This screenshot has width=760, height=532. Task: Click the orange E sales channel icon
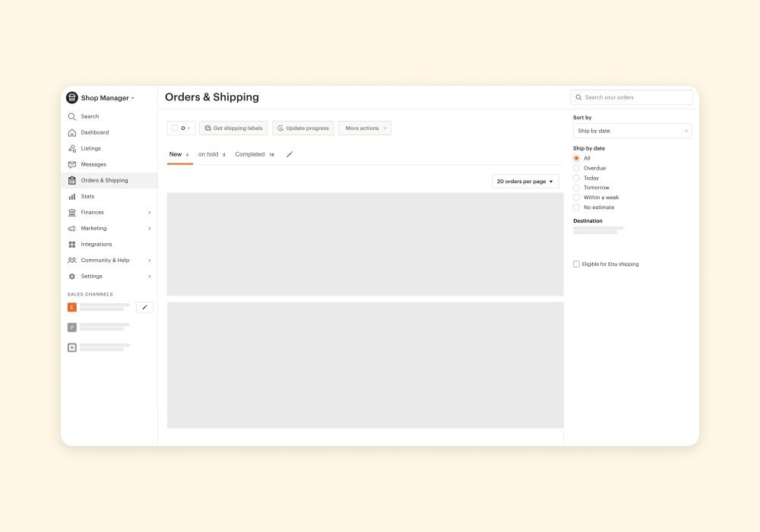(x=71, y=307)
